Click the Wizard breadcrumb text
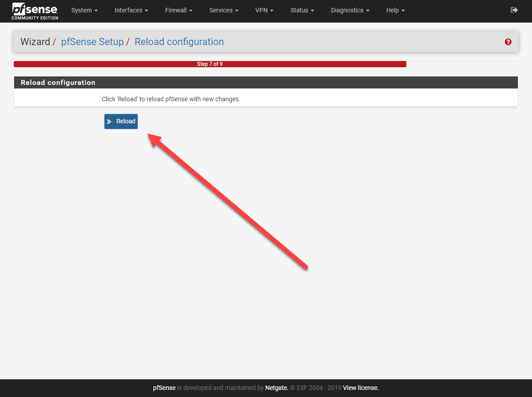Screen dimensions: 532x397 coord(35,42)
